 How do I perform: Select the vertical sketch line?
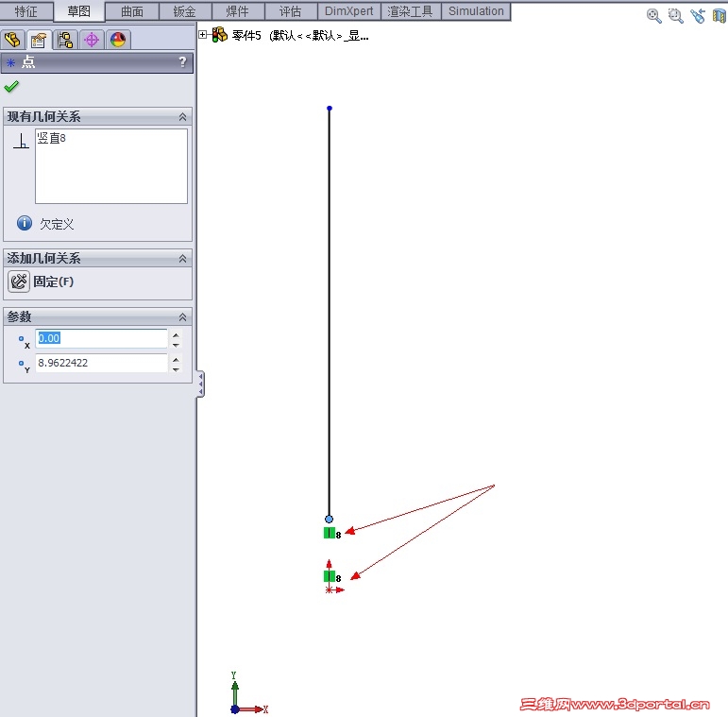coord(330,314)
